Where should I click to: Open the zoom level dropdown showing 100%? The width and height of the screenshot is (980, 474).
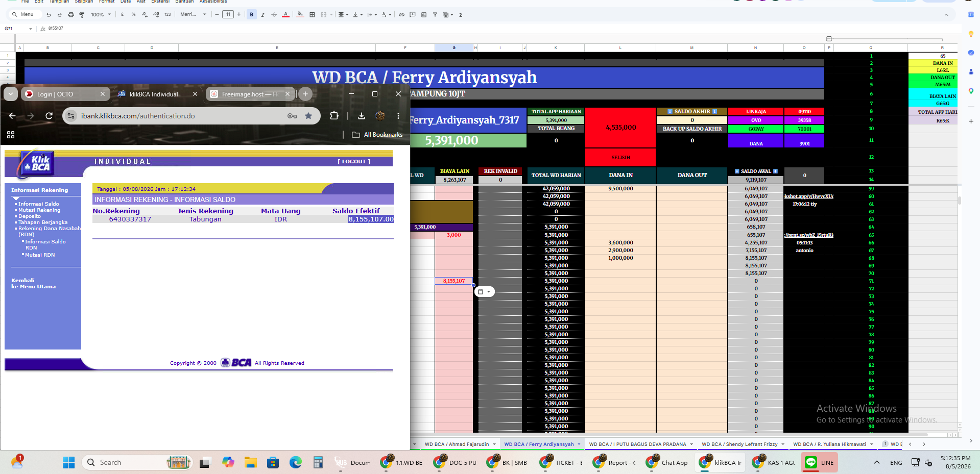pyautogui.click(x=101, y=15)
